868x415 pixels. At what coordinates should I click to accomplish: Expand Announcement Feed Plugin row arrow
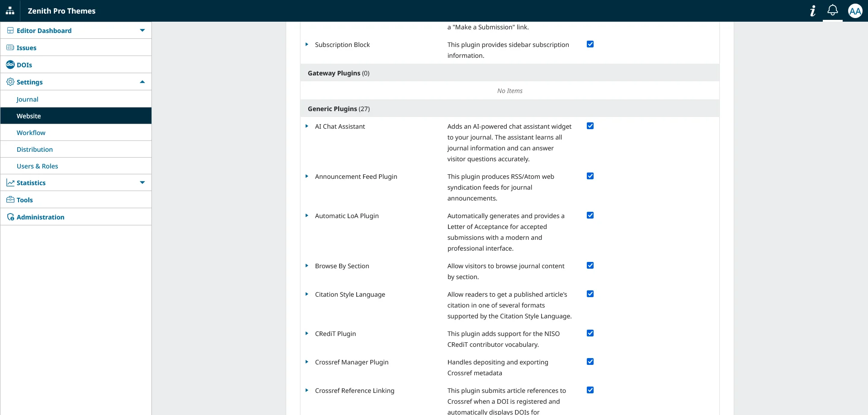pos(307,176)
